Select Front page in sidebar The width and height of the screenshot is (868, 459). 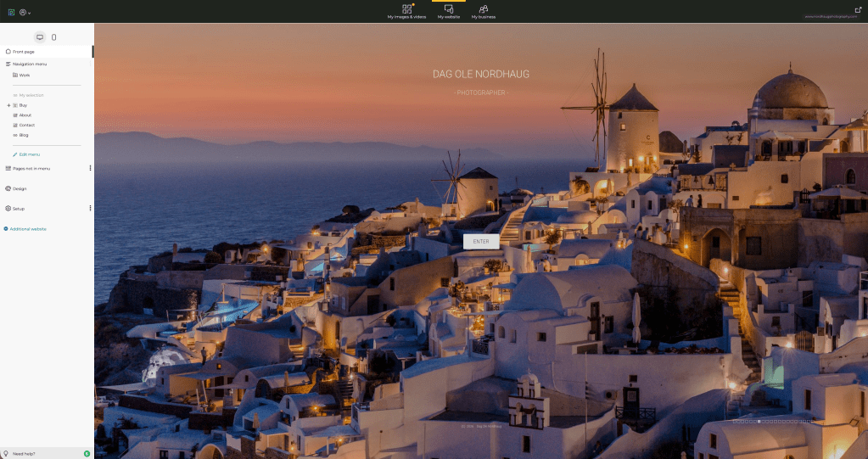pyautogui.click(x=47, y=52)
